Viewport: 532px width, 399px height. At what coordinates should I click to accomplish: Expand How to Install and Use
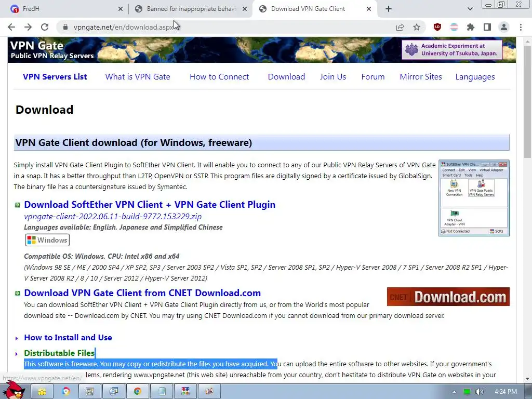[x=68, y=337]
